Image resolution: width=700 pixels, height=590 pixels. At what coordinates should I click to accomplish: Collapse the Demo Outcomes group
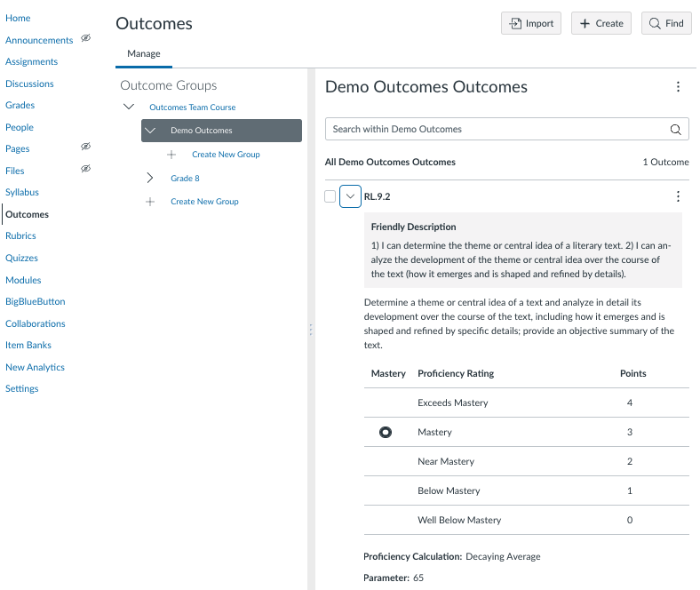click(x=150, y=131)
